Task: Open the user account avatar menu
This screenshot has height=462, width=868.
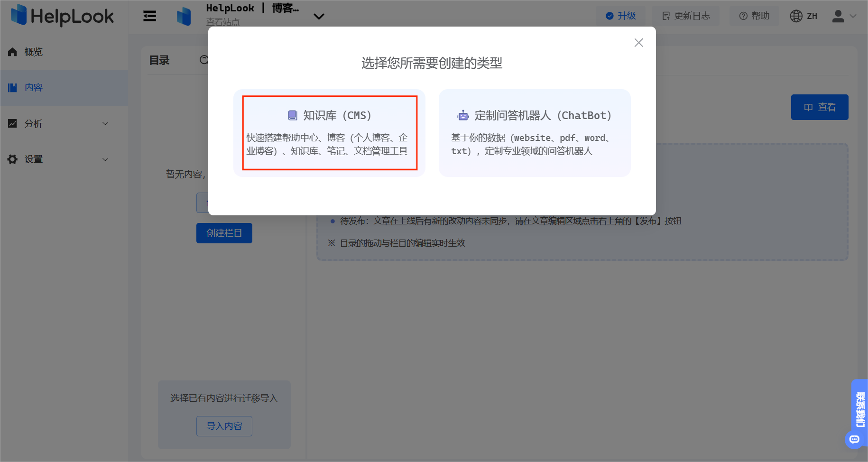Action: [x=844, y=16]
